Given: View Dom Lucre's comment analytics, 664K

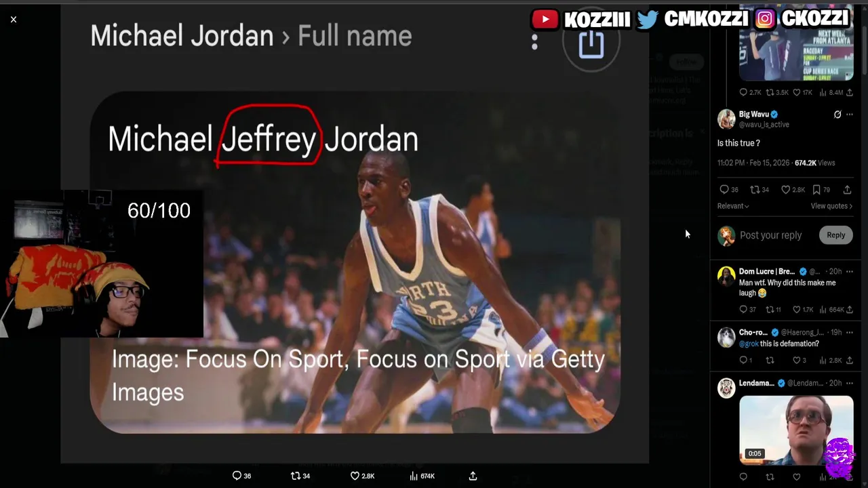Looking at the screenshot, I should [x=832, y=310].
